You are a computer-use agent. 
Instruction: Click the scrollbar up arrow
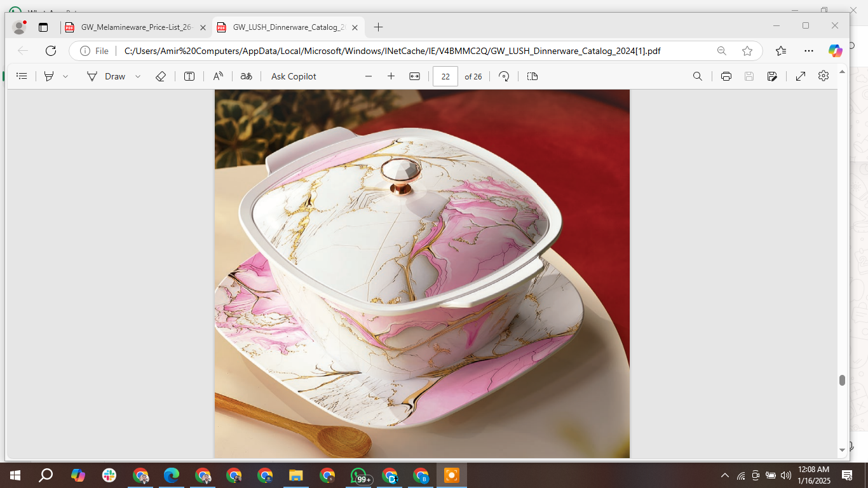pos(843,71)
